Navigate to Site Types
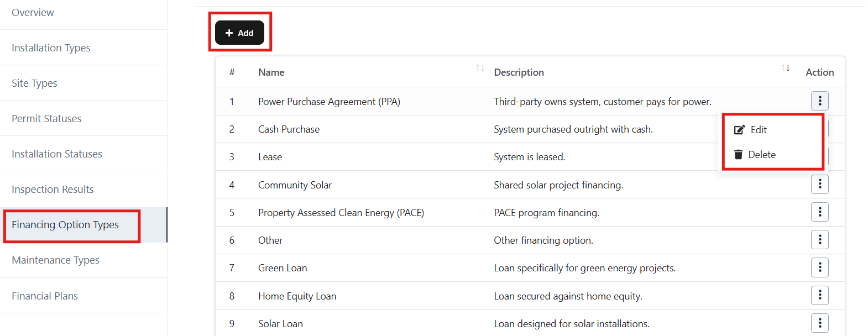 point(34,83)
